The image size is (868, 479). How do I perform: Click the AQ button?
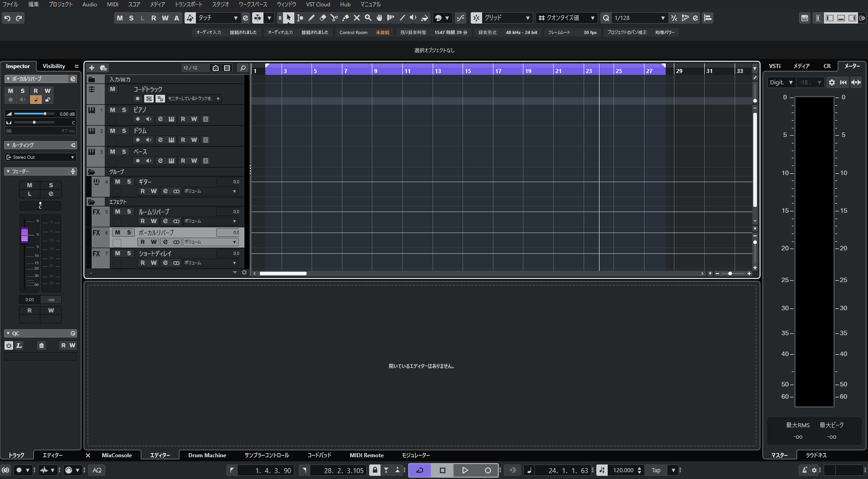[x=97, y=470]
